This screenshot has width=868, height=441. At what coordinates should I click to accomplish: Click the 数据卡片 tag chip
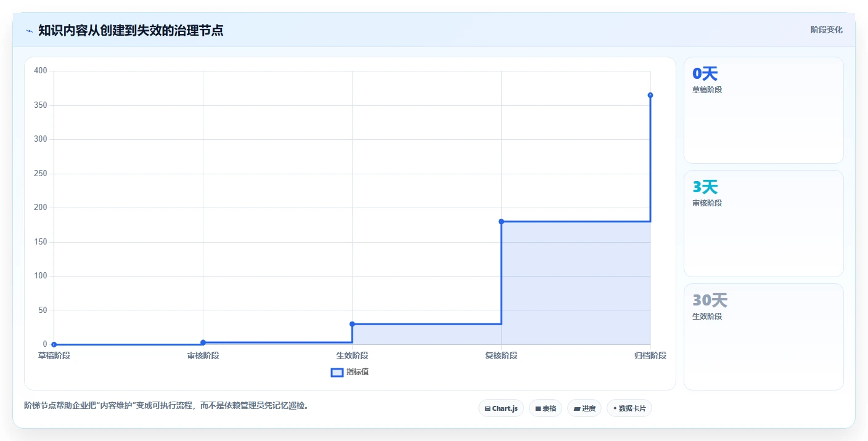click(x=629, y=408)
